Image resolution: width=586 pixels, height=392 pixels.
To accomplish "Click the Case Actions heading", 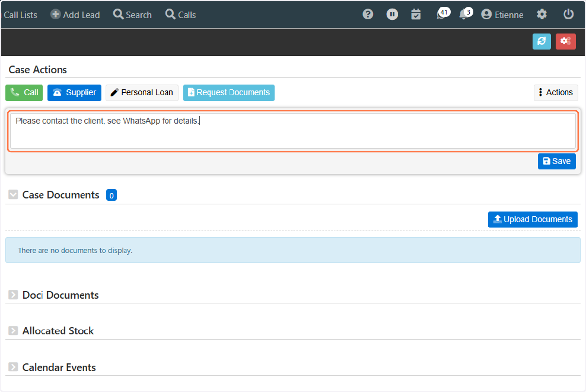I will [38, 70].
